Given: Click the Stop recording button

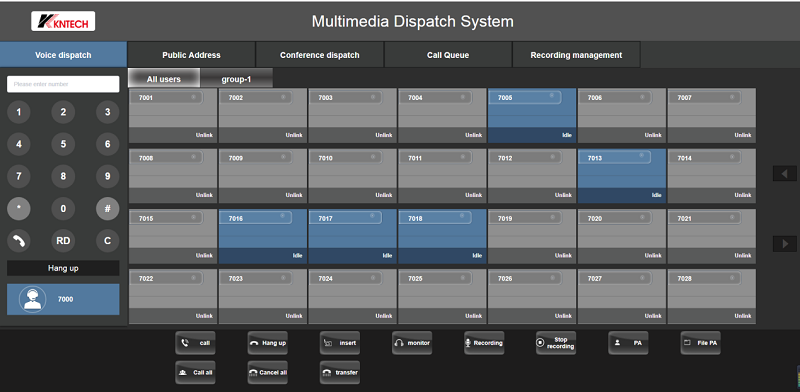Looking at the screenshot, I should coord(556,343).
